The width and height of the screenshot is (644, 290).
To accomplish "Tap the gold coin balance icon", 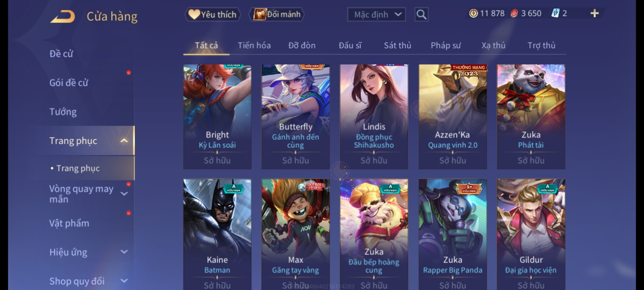I will pos(474,13).
